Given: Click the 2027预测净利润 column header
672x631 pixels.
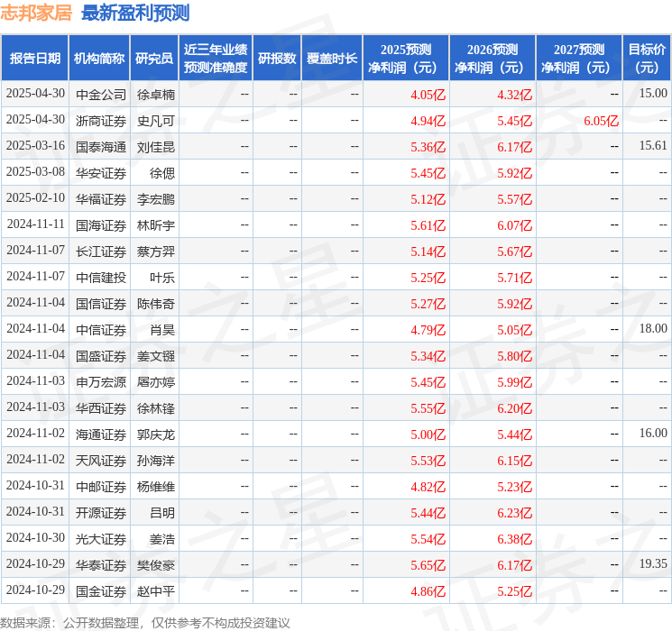Looking at the screenshot, I should tap(579, 59).
